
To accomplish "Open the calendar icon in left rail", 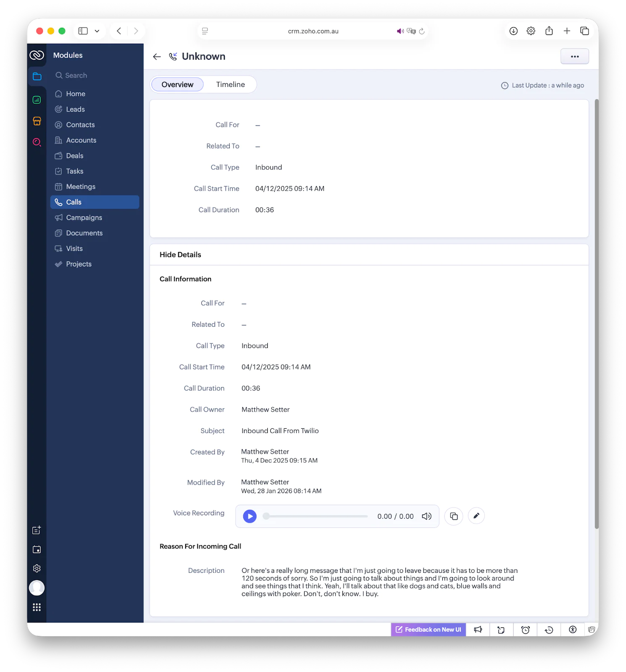I will pyautogui.click(x=37, y=549).
